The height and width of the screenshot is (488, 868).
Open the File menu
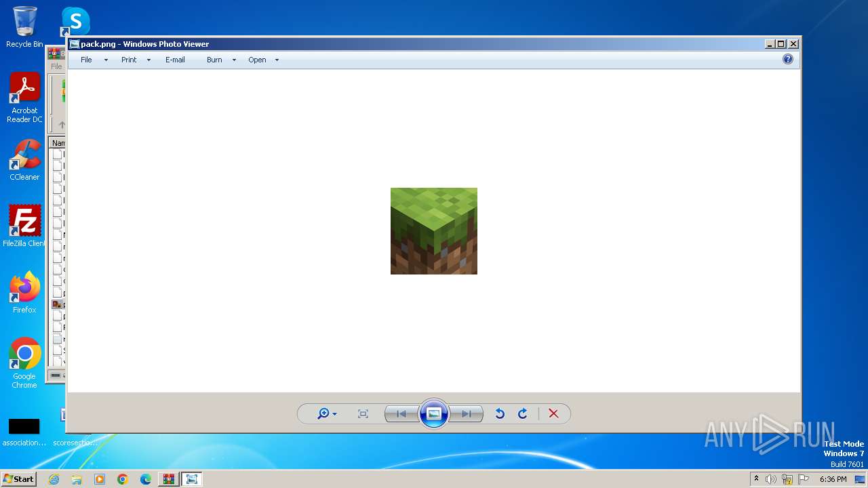point(86,60)
